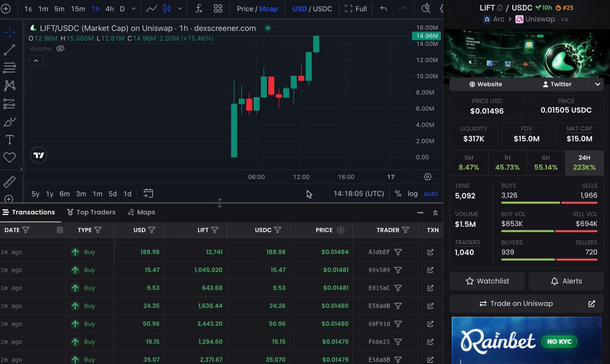Select the brush drawing tool
Screen dimensions: 610x364
[x=9, y=122]
